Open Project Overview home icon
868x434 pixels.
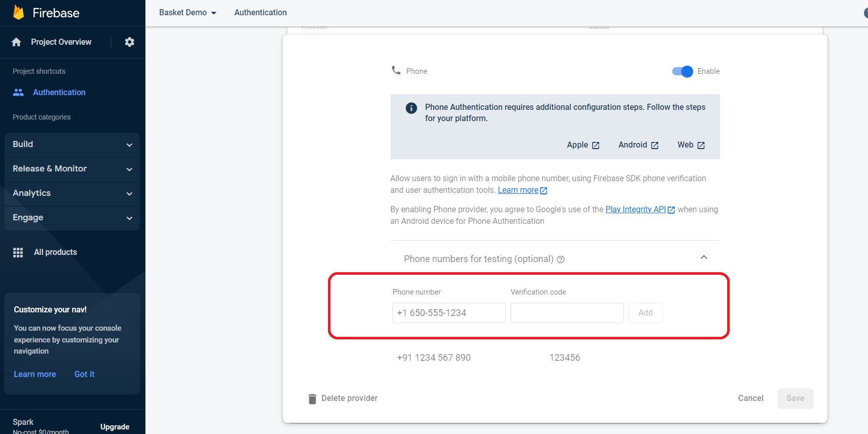pyautogui.click(x=16, y=42)
